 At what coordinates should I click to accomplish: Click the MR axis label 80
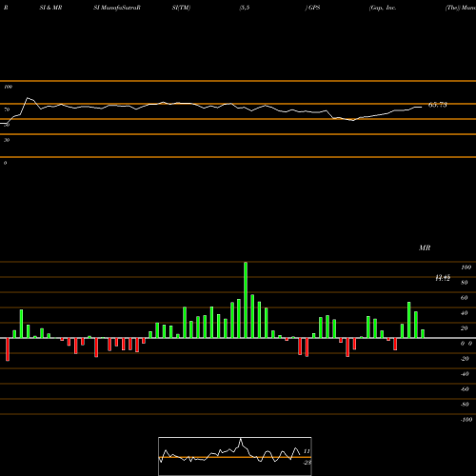(465, 283)
